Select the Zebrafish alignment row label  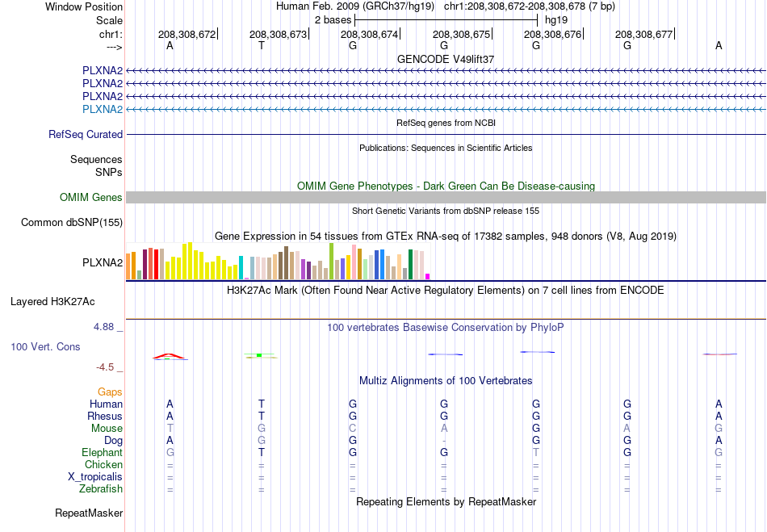point(101,488)
